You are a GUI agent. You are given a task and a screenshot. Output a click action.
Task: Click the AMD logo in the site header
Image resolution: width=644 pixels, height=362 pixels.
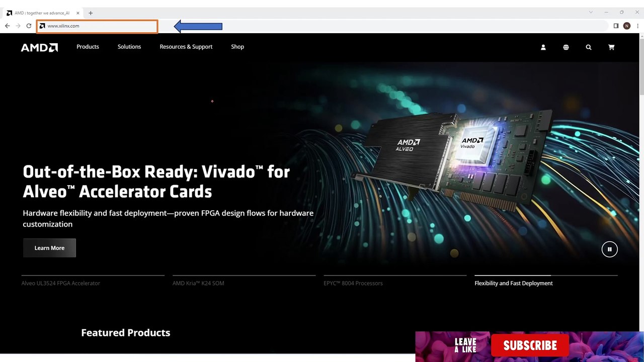click(x=39, y=47)
